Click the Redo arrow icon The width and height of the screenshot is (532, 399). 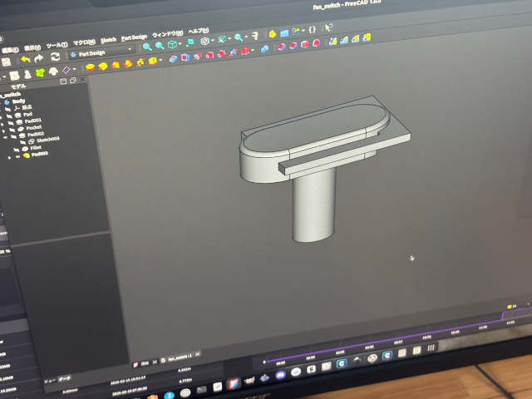click(x=39, y=58)
